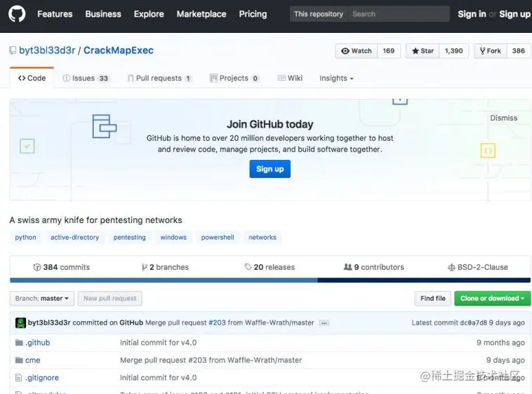
Task: Open the windows topic tag
Action: (x=173, y=237)
